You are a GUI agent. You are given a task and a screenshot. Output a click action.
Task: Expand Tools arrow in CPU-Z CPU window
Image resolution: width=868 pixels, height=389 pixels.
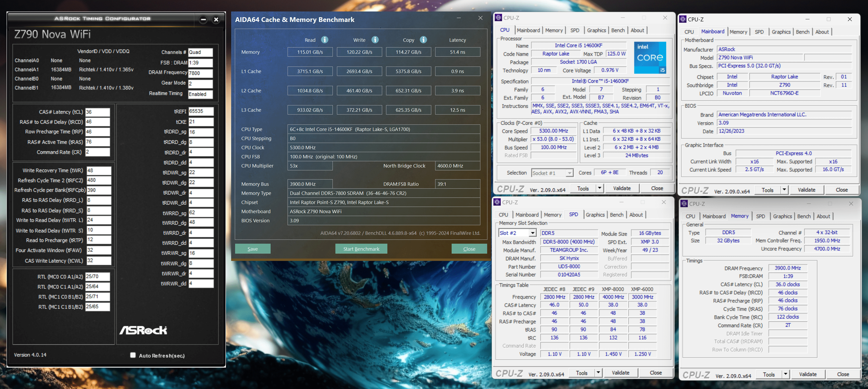tap(599, 188)
